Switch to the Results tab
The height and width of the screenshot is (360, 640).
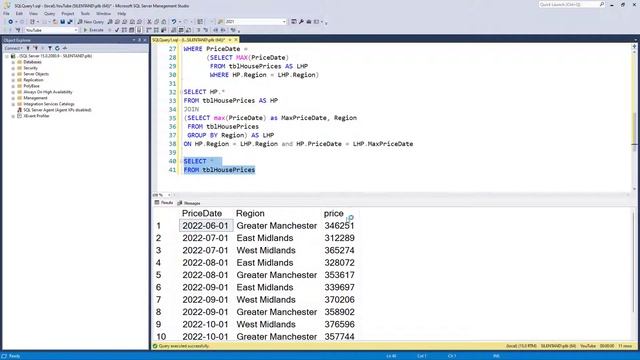coord(164,203)
